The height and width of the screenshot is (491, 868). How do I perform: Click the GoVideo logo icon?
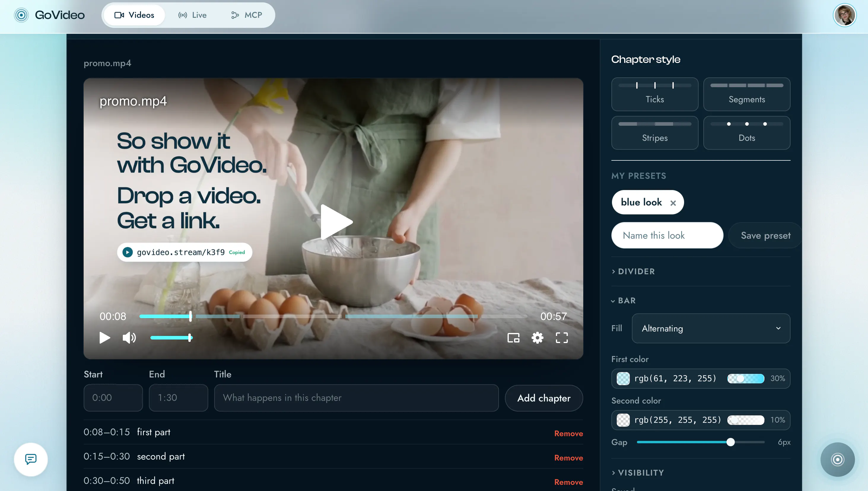click(x=21, y=15)
